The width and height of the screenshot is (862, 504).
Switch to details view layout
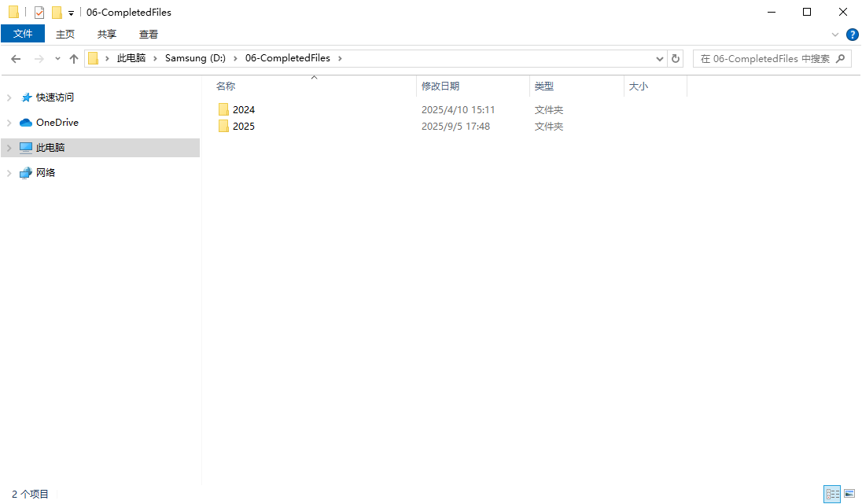(832, 494)
